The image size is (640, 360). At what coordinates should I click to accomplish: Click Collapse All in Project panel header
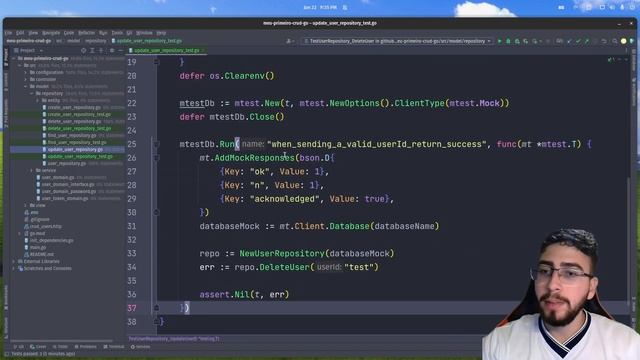click(x=101, y=51)
